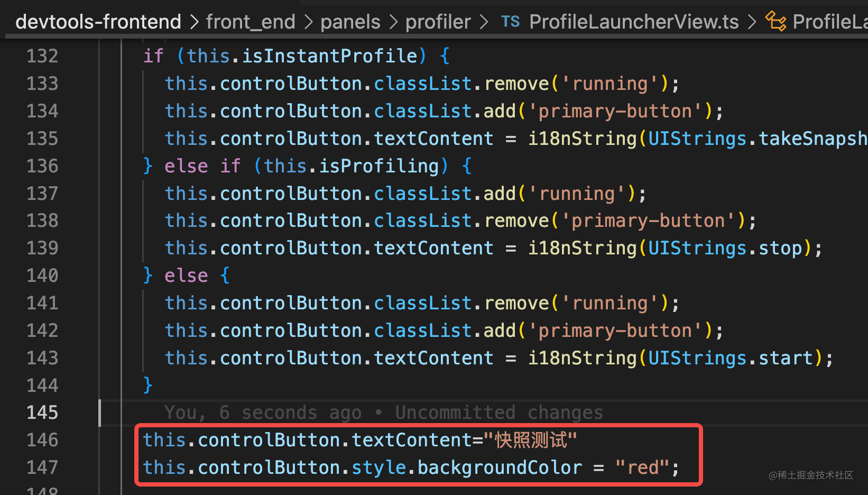Screen dimensions: 868x495
Task: Select the panels breadcrumb segment
Action: [350, 22]
